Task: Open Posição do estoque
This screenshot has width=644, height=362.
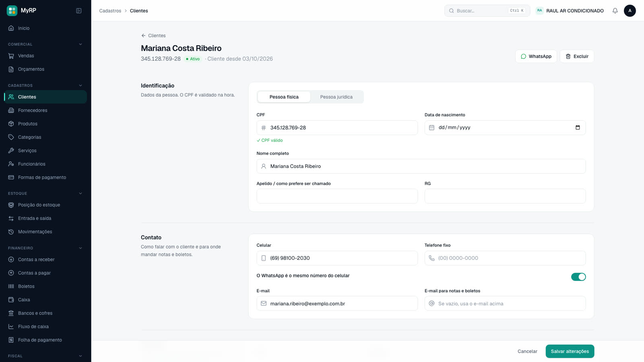Action: (x=45, y=205)
